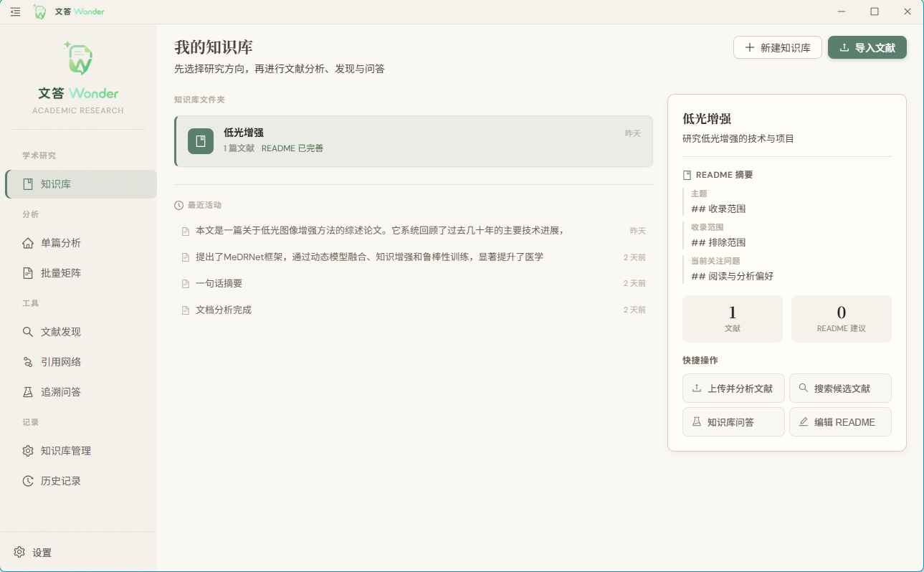Click pencil icon in 编辑 README button
The height and width of the screenshot is (572, 924).
pos(804,422)
